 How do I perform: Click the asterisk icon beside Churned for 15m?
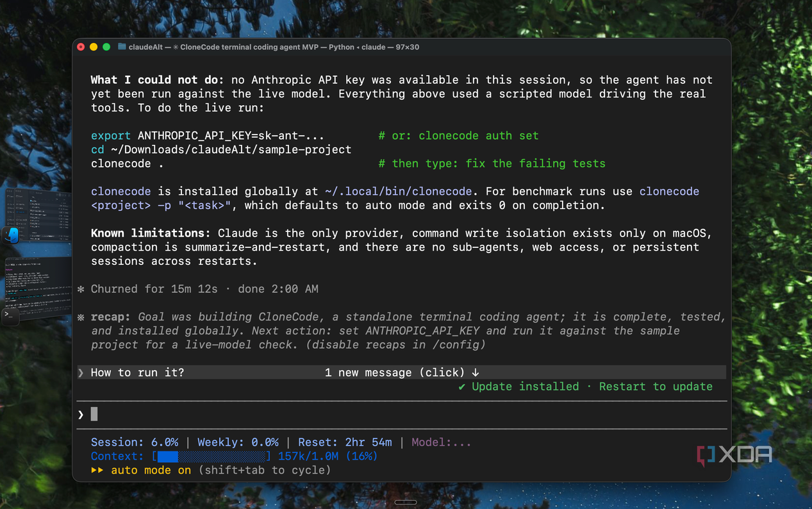pos(81,289)
